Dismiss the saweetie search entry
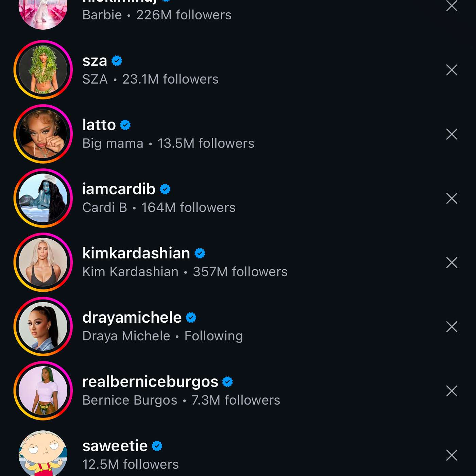Viewport: 476px width, 476px height. pyautogui.click(x=452, y=455)
